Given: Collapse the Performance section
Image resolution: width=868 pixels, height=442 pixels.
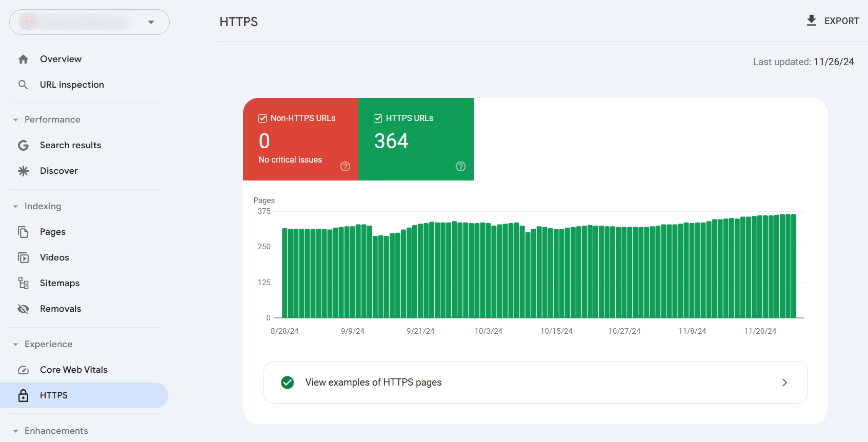Looking at the screenshot, I should pos(15,119).
